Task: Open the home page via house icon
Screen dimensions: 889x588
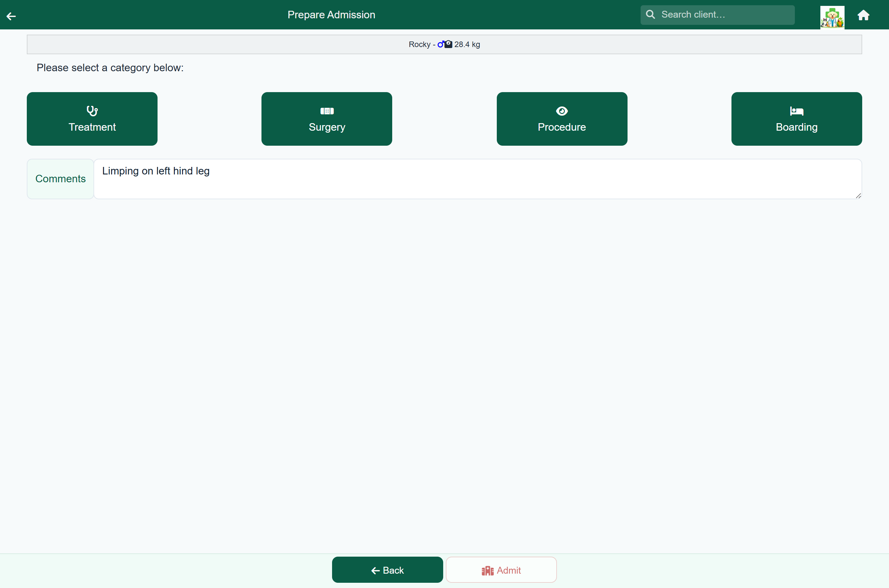Action: click(x=863, y=15)
